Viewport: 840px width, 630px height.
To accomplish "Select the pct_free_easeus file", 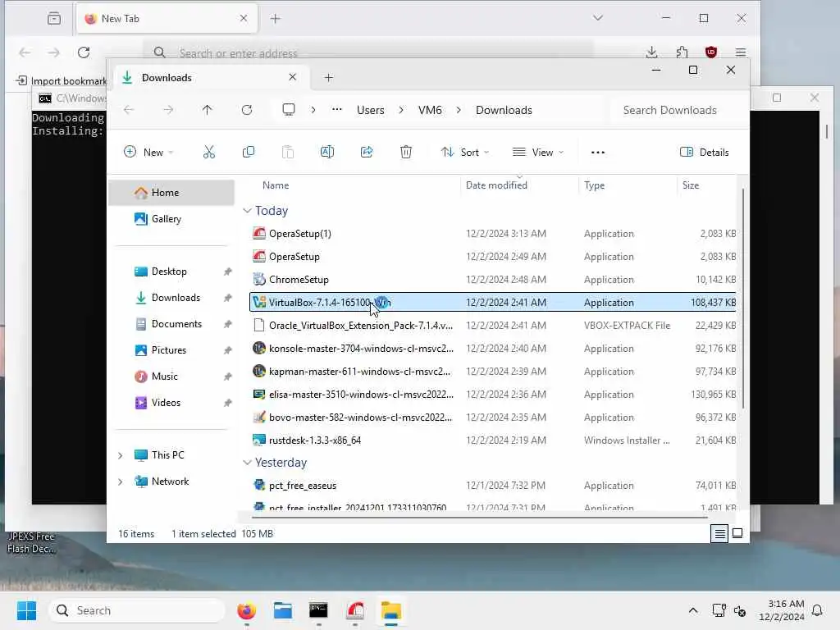I will tap(493, 486).
